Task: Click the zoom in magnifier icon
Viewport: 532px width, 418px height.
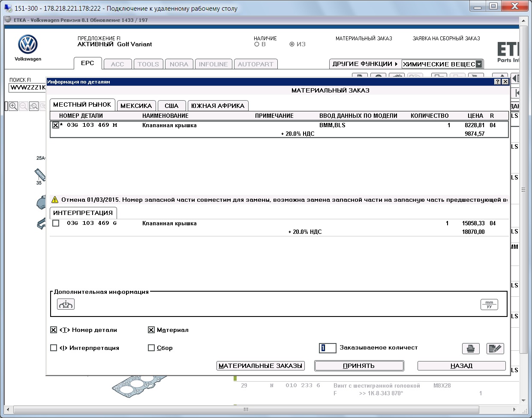Action: pyautogui.click(x=13, y=106)
